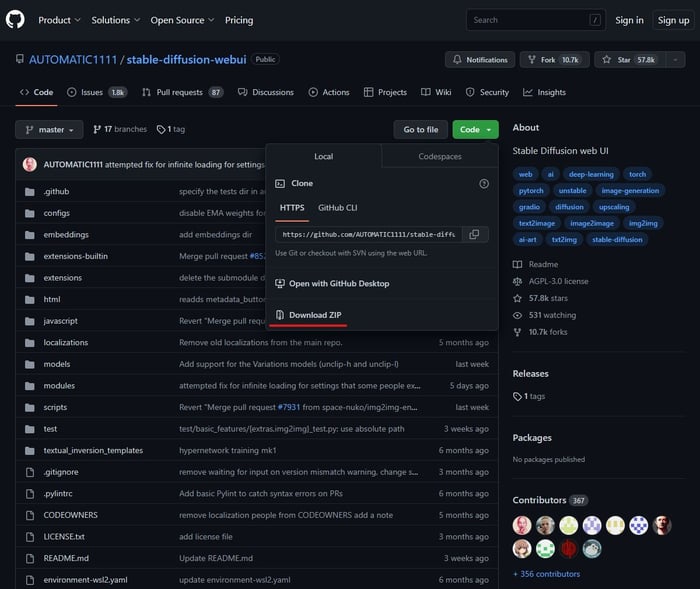The image size is (700, 589).
Task: Open the Security tab
Action: (x=487, y=92)
